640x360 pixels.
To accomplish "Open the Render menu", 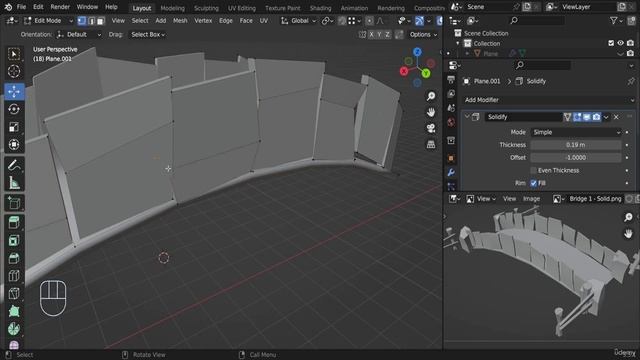I will click(60, 7).
